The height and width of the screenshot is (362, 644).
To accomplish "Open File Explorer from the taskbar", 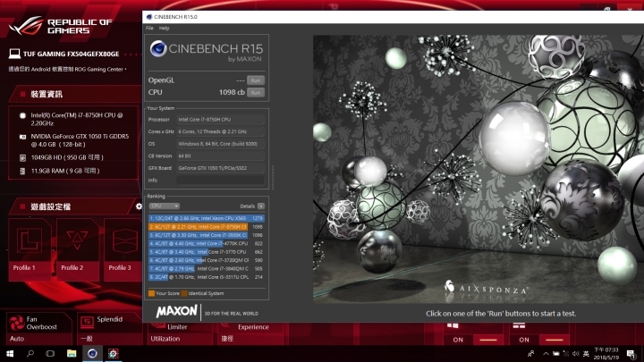I will (x=72, y=353).
